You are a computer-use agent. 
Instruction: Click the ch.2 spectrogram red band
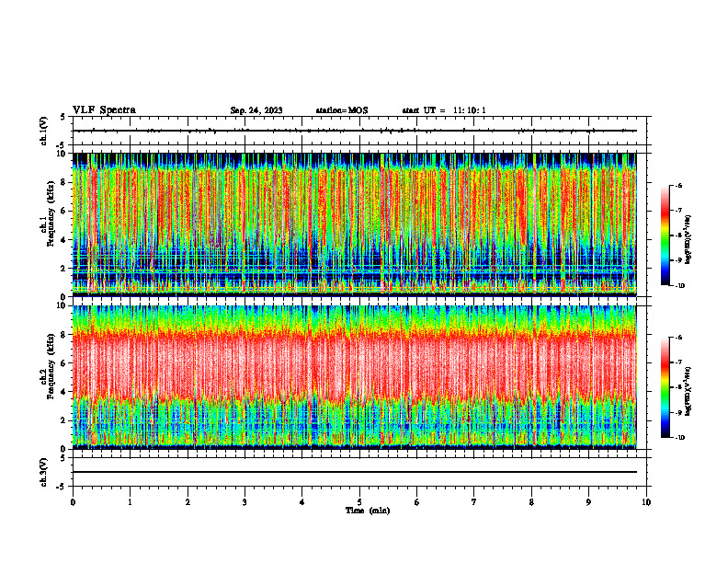pos(355,365)
